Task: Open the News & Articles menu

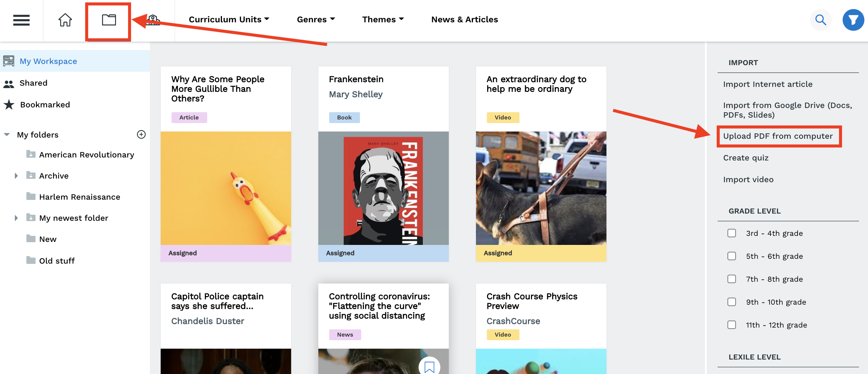Action: [x=464, y=20]
